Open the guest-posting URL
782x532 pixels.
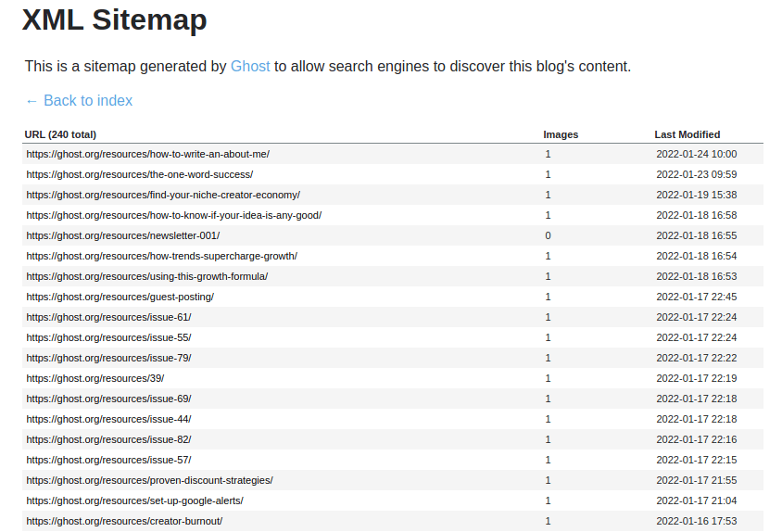coord(120,297)
